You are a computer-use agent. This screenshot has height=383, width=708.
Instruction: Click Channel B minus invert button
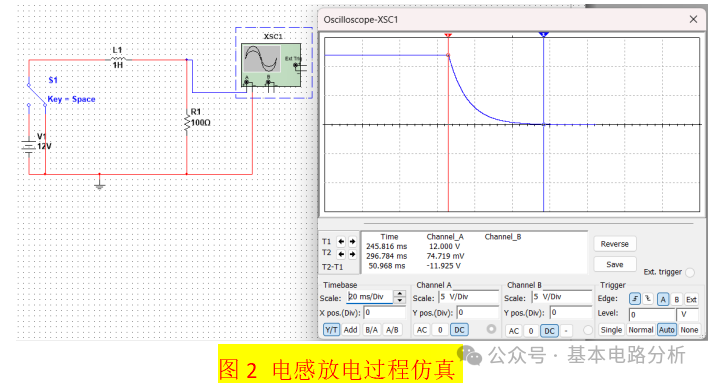pos(566,331)
